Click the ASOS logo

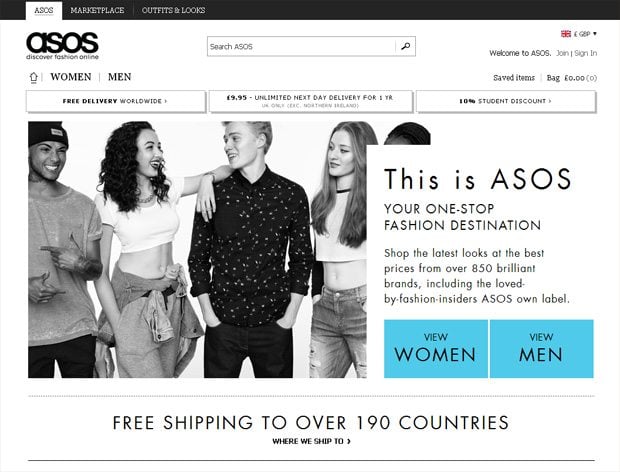coord(62,45)
